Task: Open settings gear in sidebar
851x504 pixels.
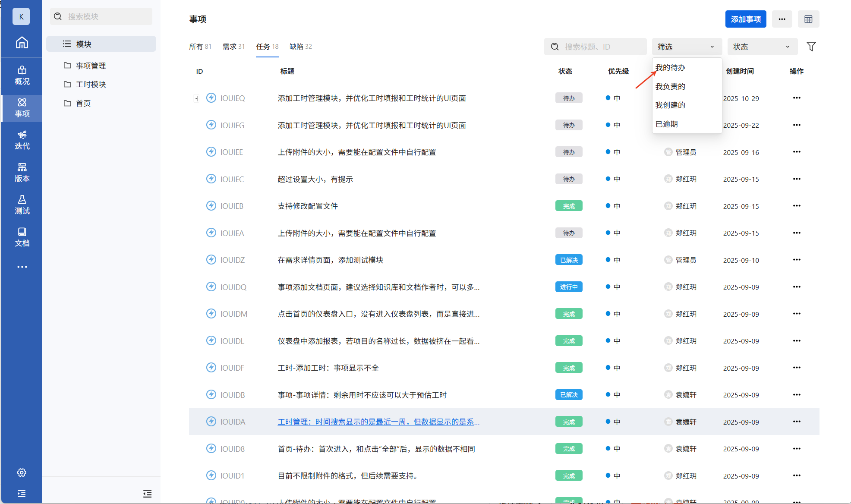Action: (x=22, y=472)
